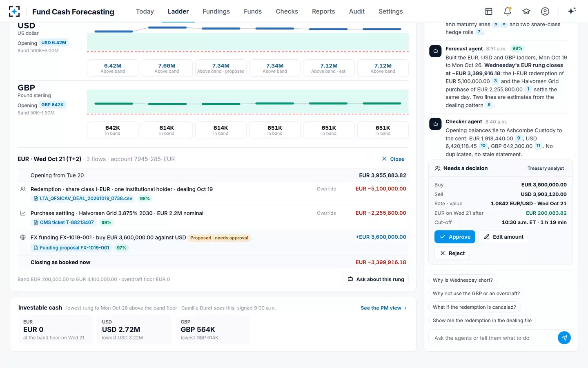
Task: Approve the EUR 3,600,000.00 buy decision
Action: pos(455,237)
